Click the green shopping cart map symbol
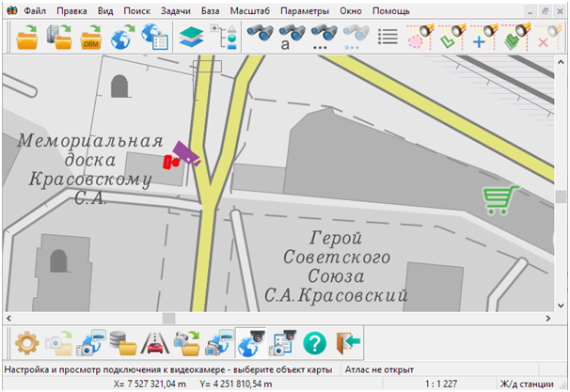This screenshot has width=570, height=392. pos(500,198)
